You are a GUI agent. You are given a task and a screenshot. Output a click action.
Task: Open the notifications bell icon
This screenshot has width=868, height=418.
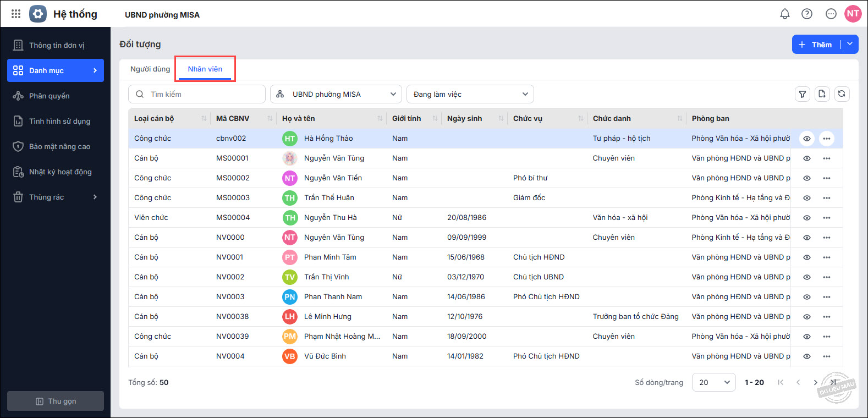pos(785,14)
